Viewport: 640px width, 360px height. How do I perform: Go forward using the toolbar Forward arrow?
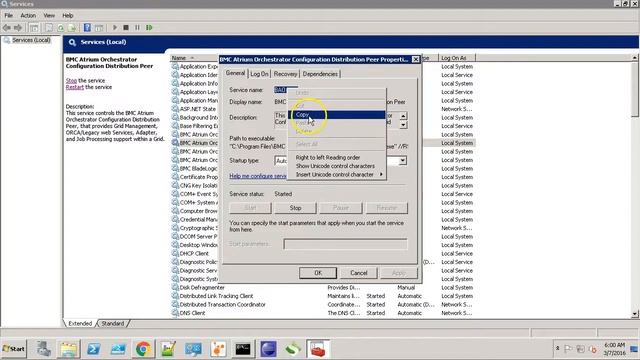coord(18,28)
